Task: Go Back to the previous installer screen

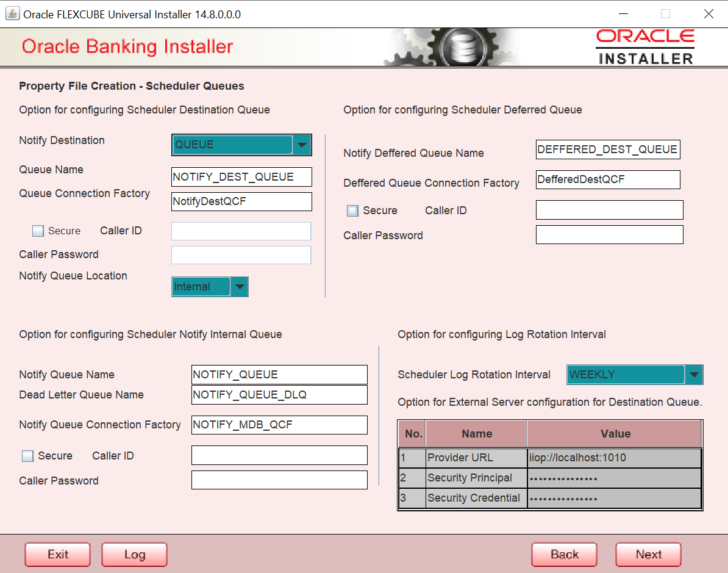Action: pyautogui.click(x=564, y=555)
